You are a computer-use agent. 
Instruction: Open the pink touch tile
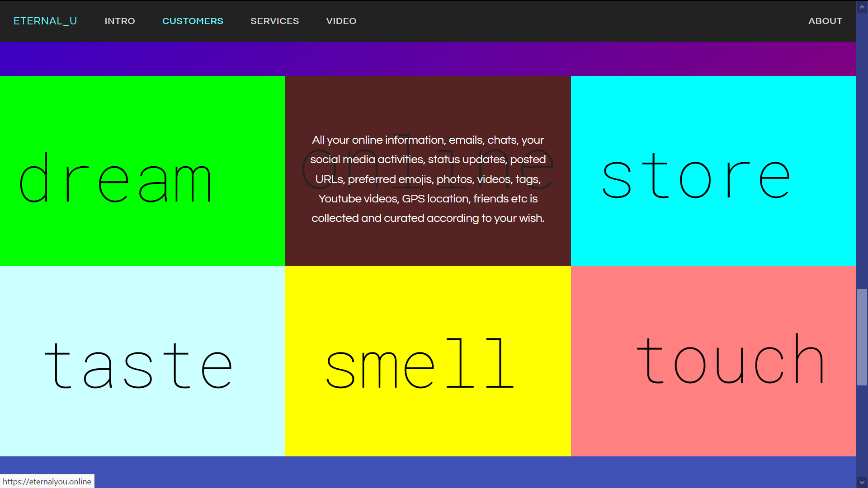click(x=713, y=361)
